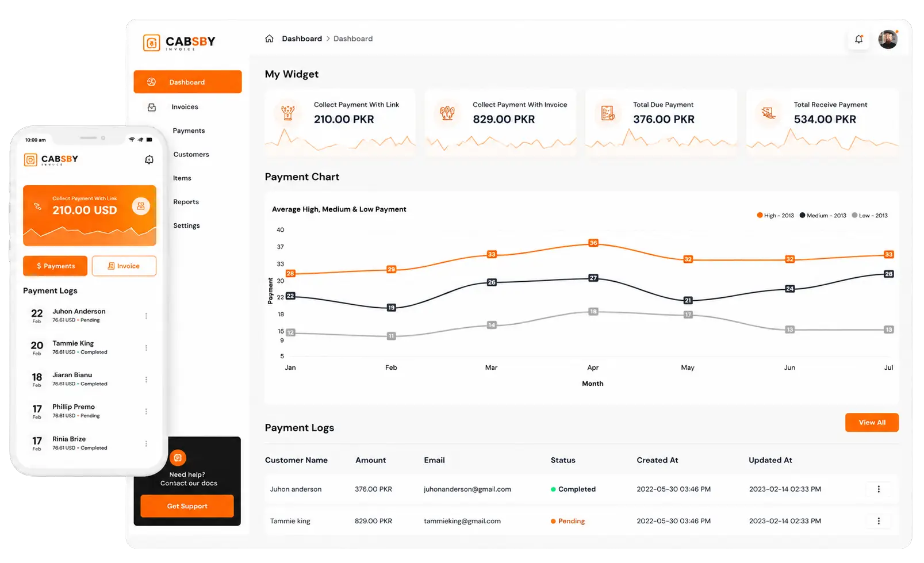Open the notification bell in dashboard header
The image size is (924, 563).
click(858, 39)
